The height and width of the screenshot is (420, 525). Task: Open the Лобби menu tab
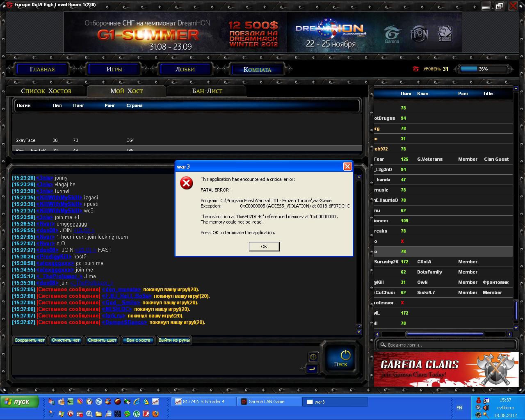pos(185,69)
